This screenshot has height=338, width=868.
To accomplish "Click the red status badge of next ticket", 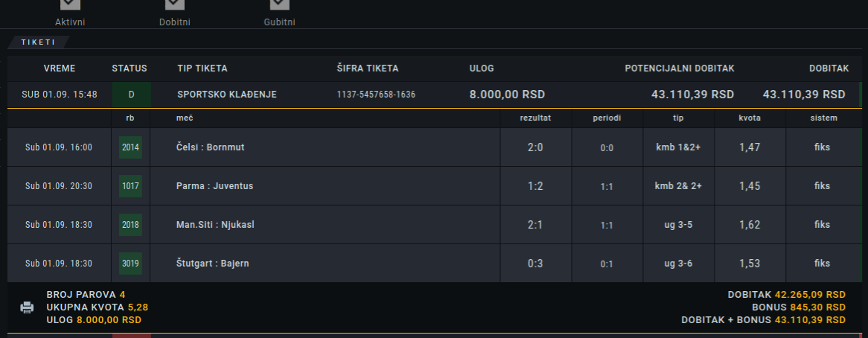I will pyautogui.click(x=131, y=336).
